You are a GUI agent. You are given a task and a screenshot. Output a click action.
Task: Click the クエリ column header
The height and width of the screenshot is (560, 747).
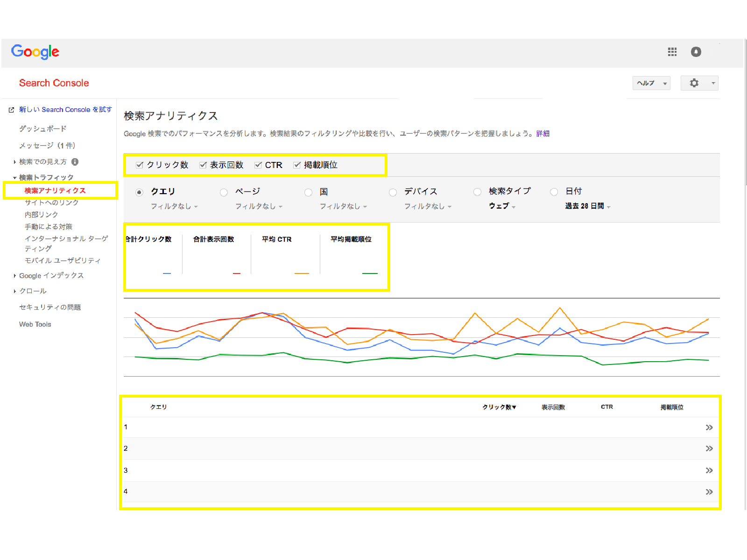[158, 407]
